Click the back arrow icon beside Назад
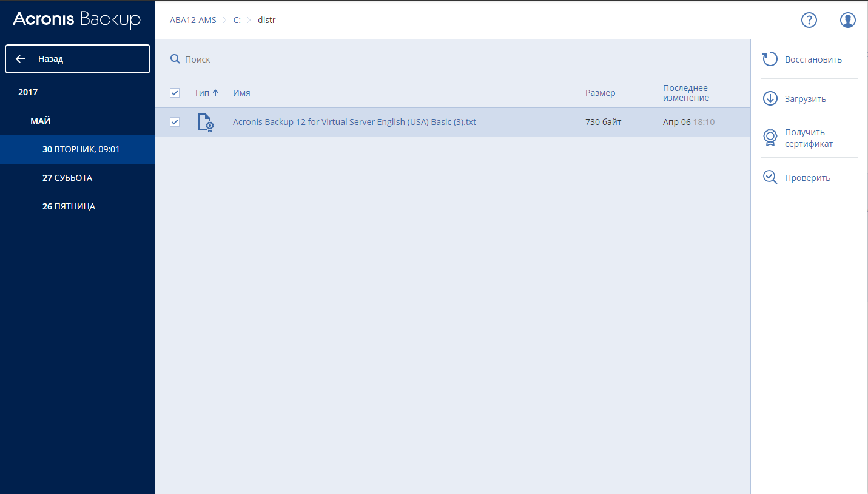 coord(21,59)
